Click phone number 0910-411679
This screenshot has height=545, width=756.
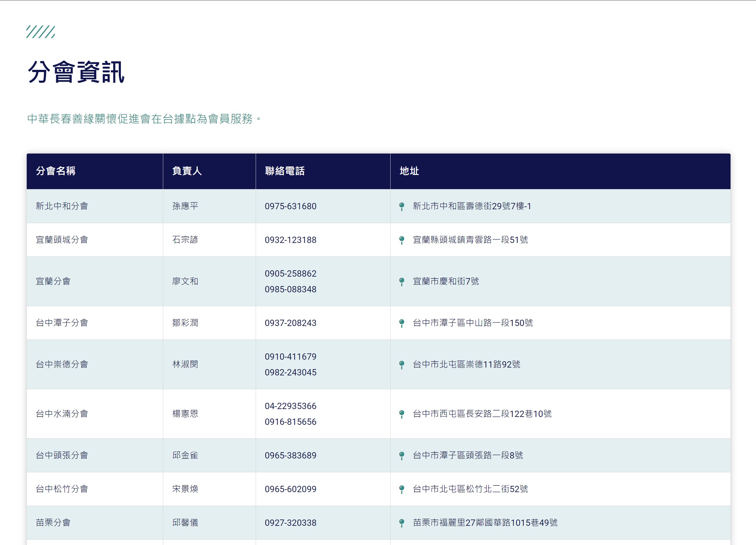(x=291, y=357)
